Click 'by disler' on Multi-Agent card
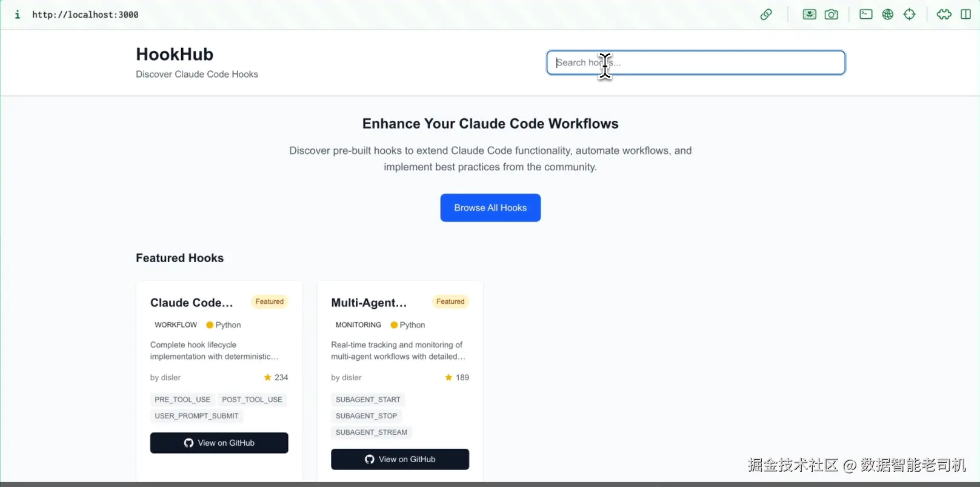The height and width of the screenshot is (487, 980). [x=346, y=377]
